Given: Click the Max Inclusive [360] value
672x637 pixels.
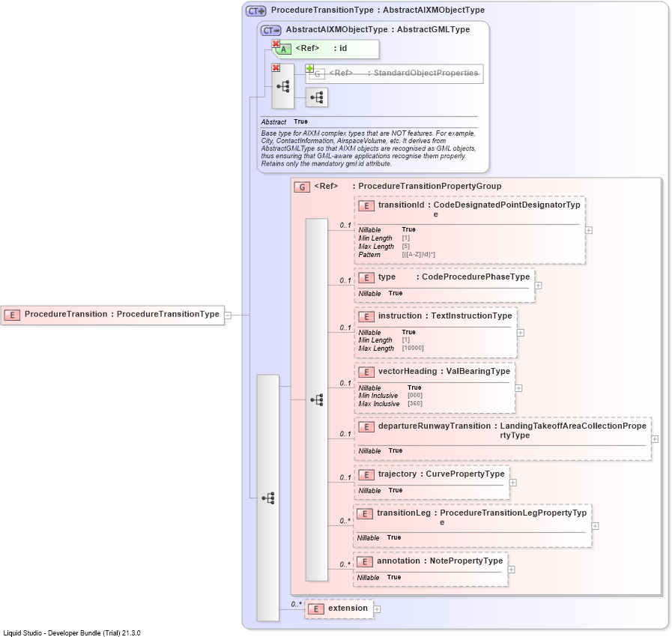Looking at the screenshot, I should tap(415, 403).
